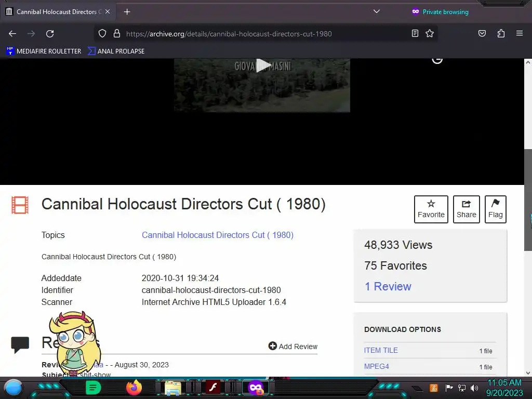Play the video in the player

262,65
